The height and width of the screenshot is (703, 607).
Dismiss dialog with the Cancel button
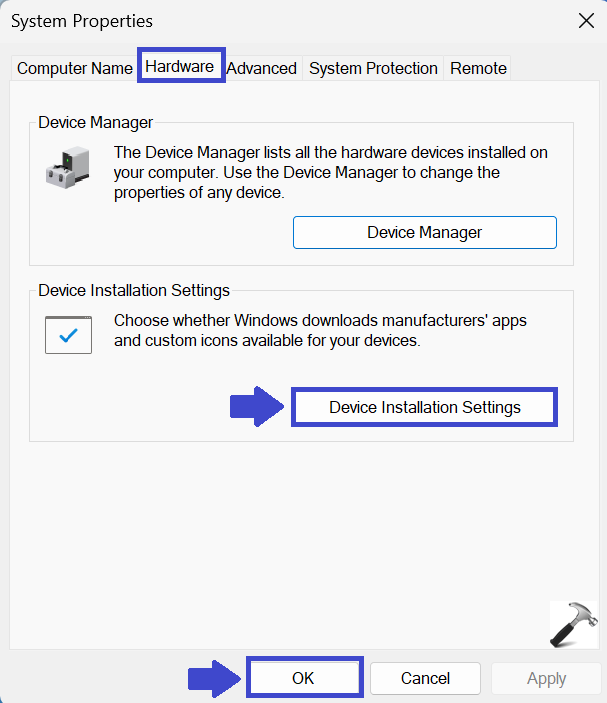[x=425, y=678]
